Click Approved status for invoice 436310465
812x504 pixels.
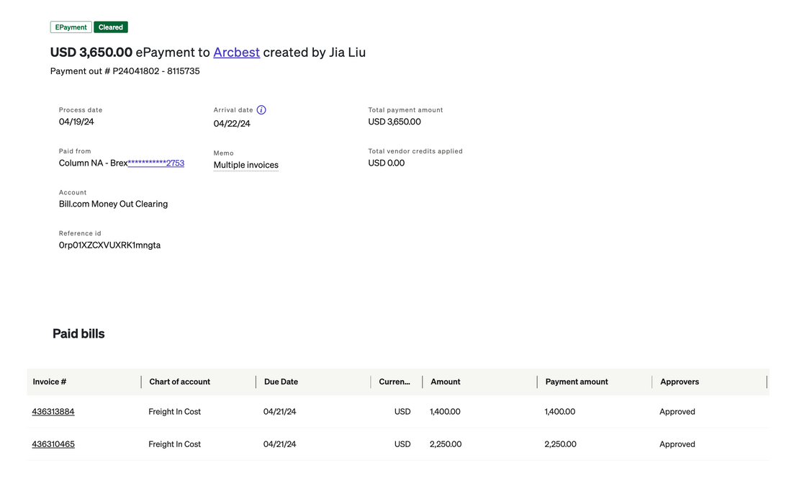pyautogui.click(x=677, y=444)
